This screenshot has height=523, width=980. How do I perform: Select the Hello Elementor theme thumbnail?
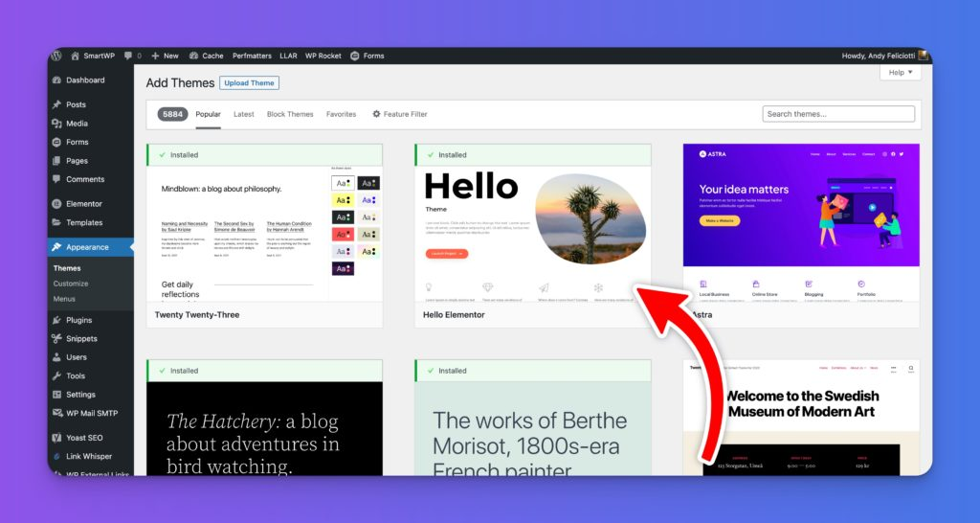[x=532, y=233]
